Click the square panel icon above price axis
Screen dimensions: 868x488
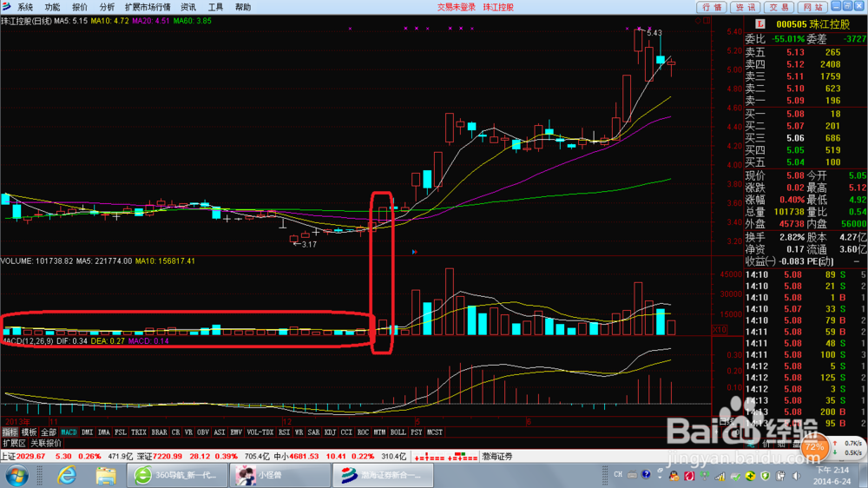[x=707, y=21]
